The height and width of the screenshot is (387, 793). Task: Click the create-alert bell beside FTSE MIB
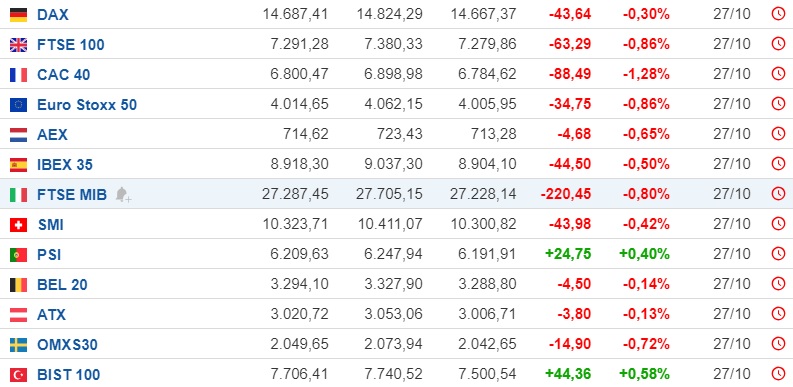(123, 194)
